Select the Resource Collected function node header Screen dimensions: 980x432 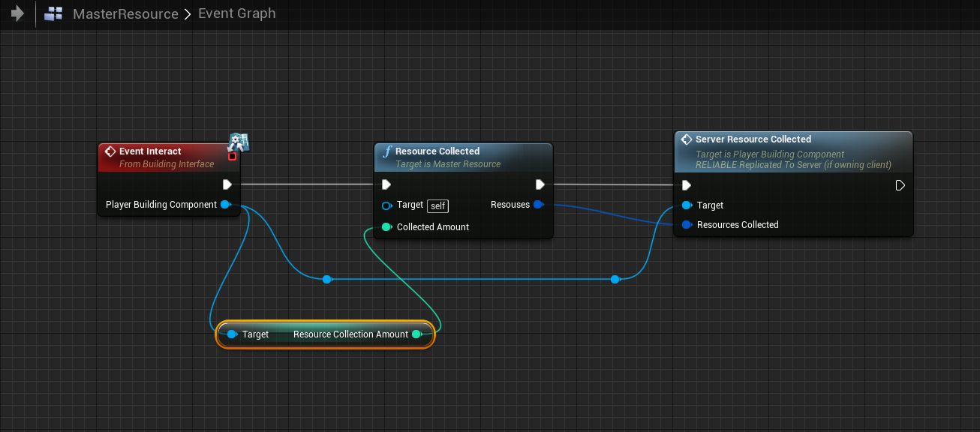click(x=437, y=151)
